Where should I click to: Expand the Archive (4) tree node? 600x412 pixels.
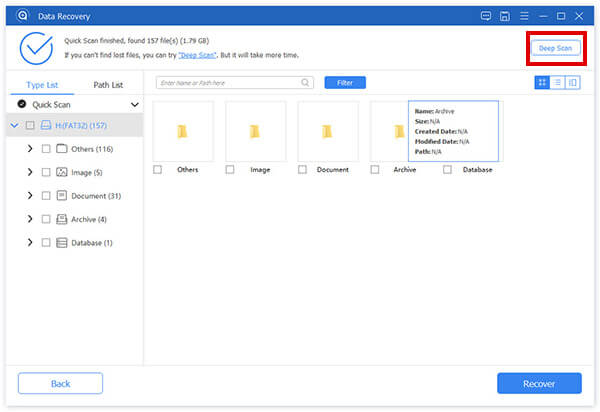(30, 219)
